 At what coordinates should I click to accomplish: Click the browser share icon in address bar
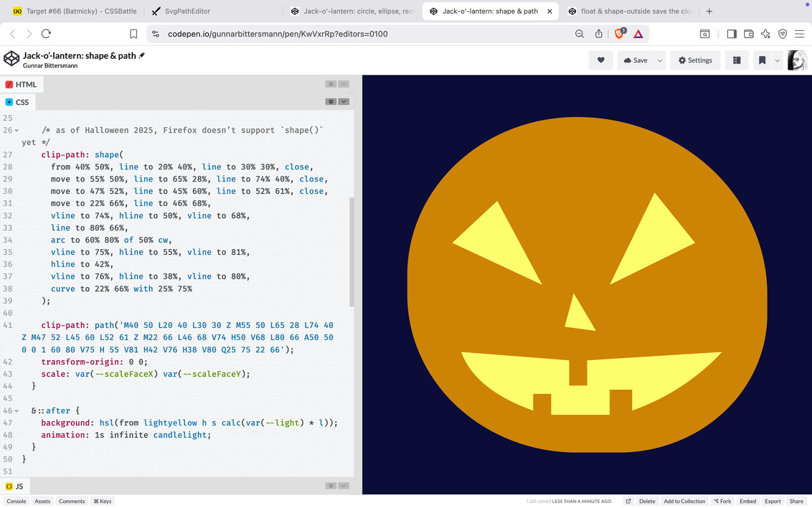599,34
